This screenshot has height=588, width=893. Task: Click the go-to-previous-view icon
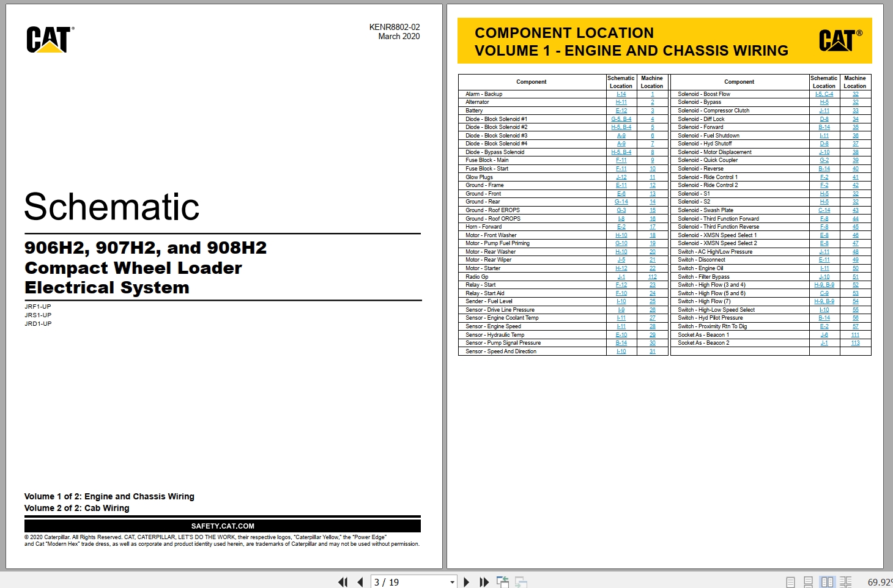[x=502, y=582]
